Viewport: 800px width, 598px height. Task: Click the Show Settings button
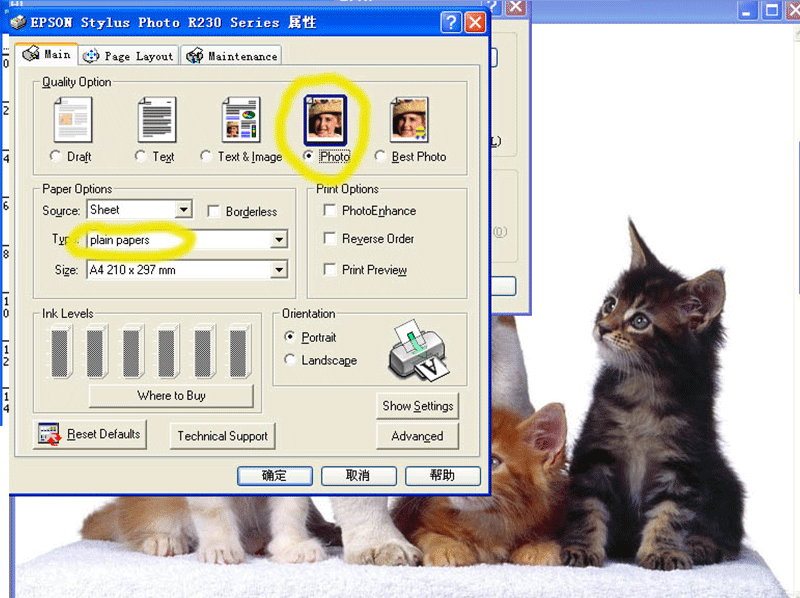click(418, 406)
